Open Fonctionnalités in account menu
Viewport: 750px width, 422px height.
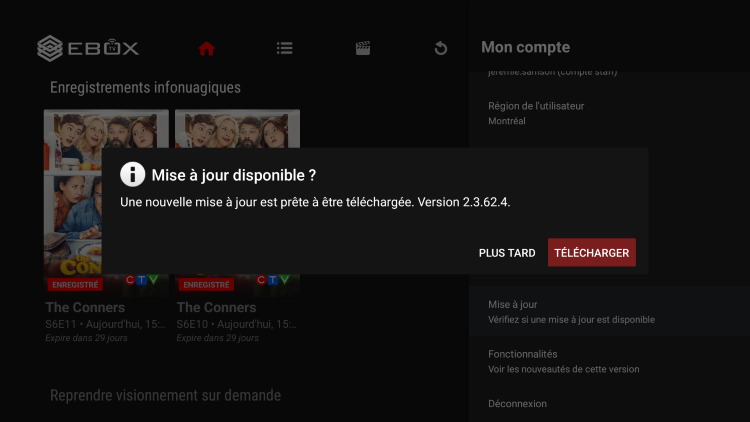coord(563,361)
